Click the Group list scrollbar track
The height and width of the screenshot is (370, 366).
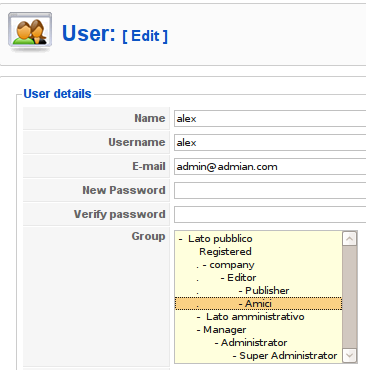point(350,297)
